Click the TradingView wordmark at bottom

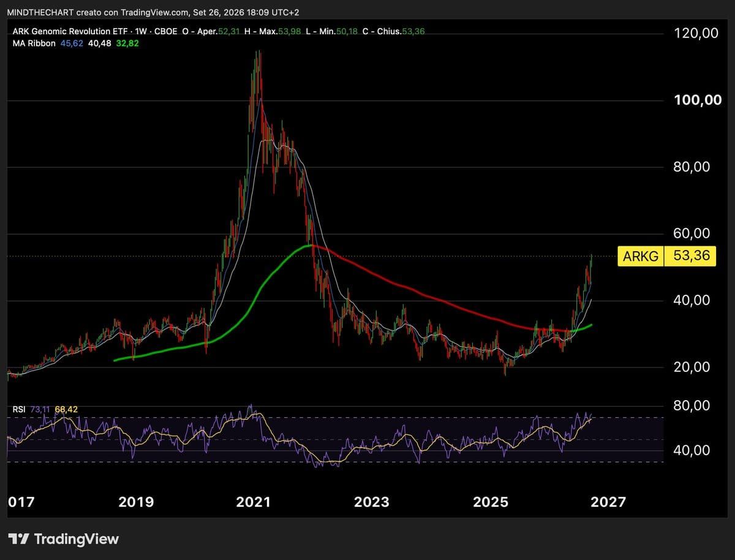coord(76,539)
